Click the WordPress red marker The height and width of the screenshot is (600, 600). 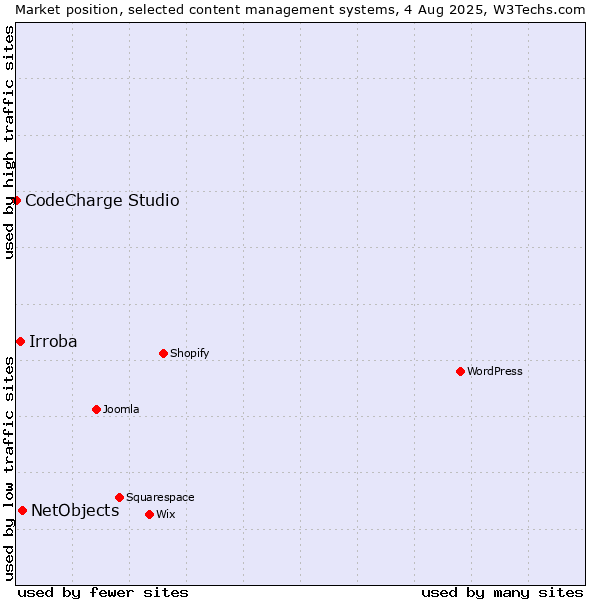460,372
